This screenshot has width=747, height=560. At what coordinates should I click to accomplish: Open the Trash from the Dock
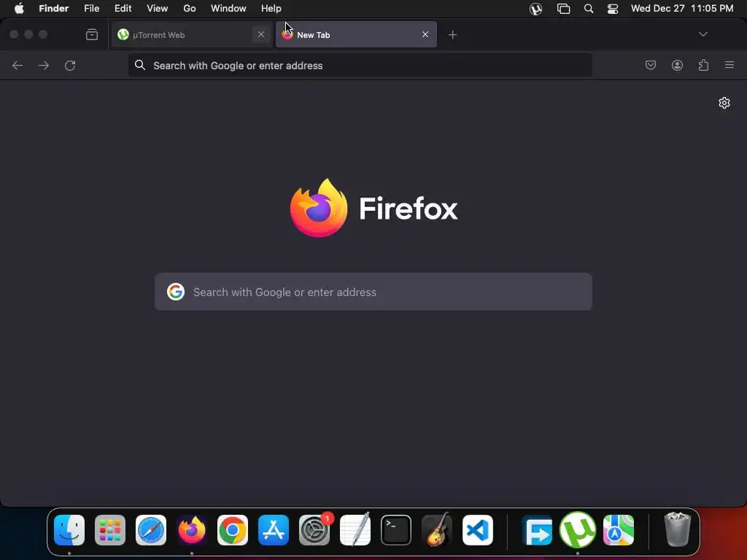[x=677, y=529]
